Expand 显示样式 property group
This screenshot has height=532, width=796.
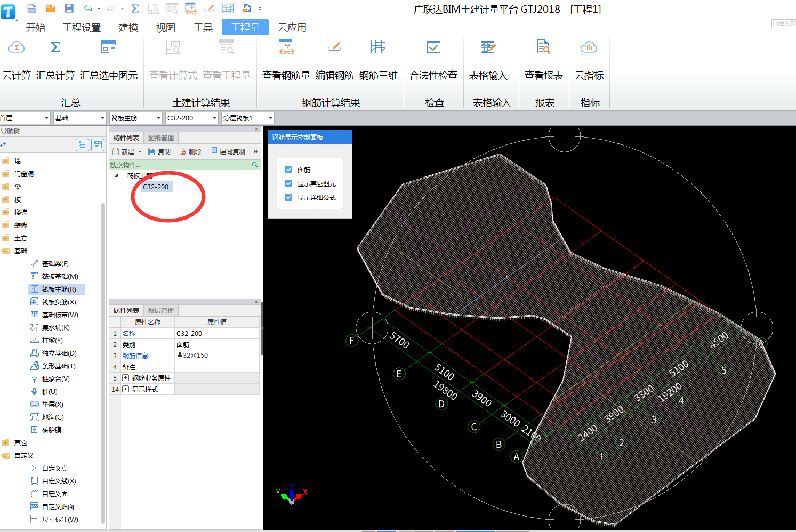click(126, 389)
